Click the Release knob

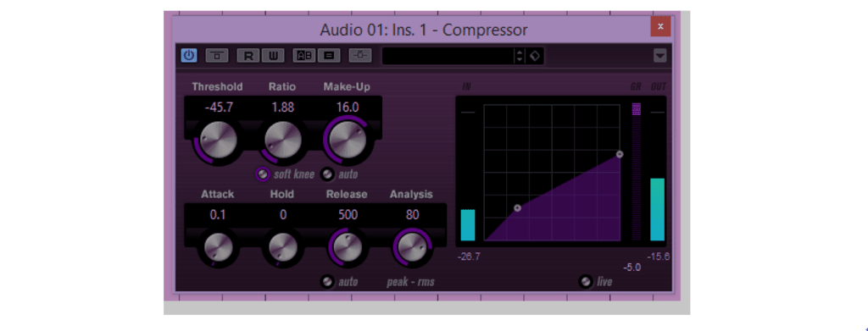(348, 246)
